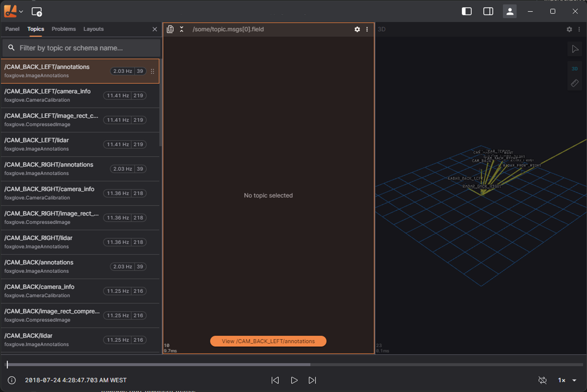The width and height of the screenshot is (587, 392).
Task: Activate the measure distance ruler tool
Action: [x=575, y=83]
